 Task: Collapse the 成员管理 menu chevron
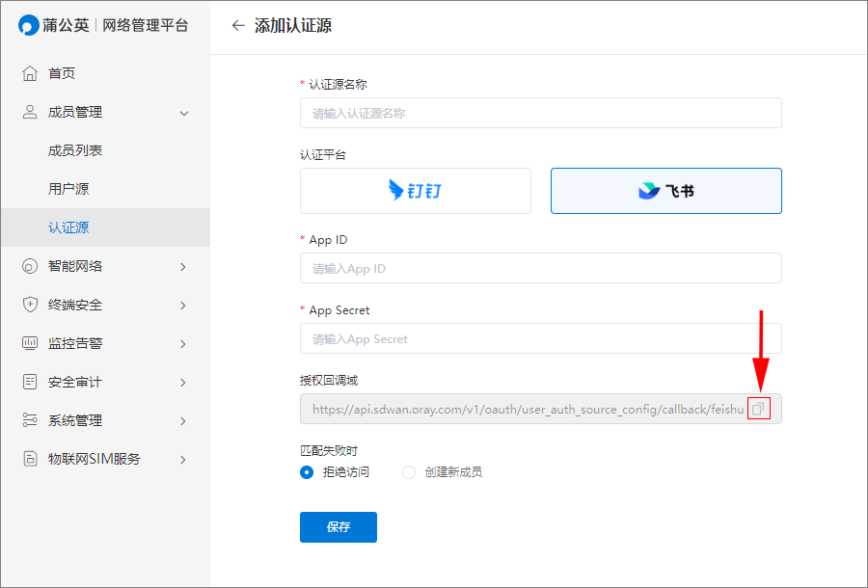coord(184,113)
